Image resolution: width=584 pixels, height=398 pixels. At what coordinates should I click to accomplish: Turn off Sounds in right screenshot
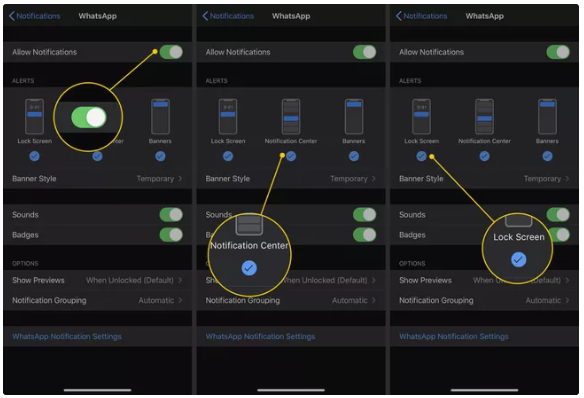click(558, 215)
